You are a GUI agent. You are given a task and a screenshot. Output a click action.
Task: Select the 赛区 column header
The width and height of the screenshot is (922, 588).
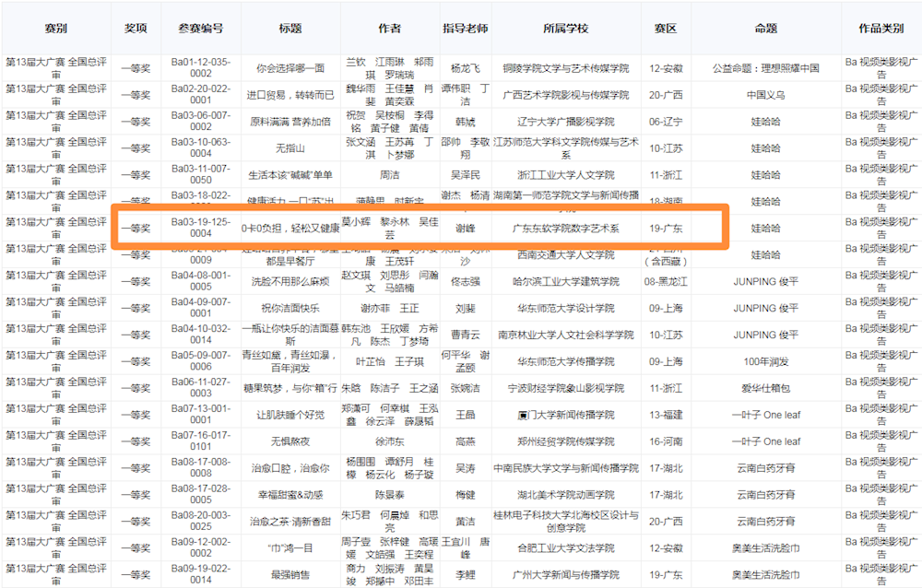tap(666, 29)
